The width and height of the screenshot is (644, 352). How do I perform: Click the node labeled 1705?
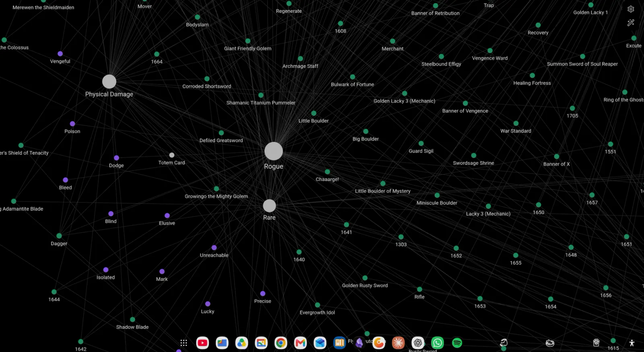click(x=572, y=108)
